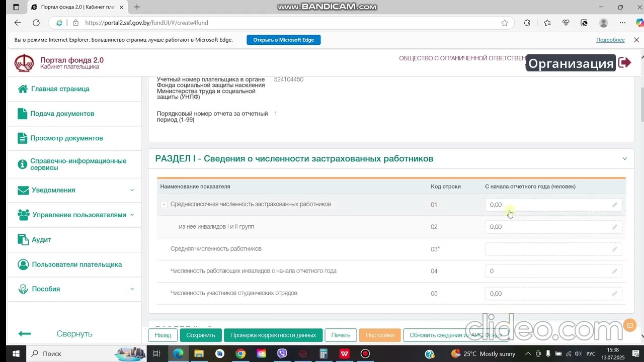Screen dimensions: 644x362
Task: Click the pencil icon in row 02 field
Action: tap(614, 227)
